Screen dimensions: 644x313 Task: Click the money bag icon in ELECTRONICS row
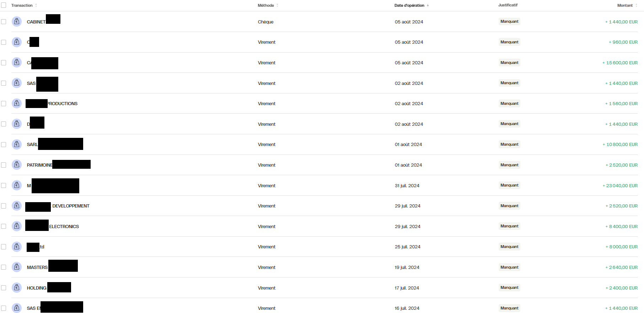coord(17,226)
